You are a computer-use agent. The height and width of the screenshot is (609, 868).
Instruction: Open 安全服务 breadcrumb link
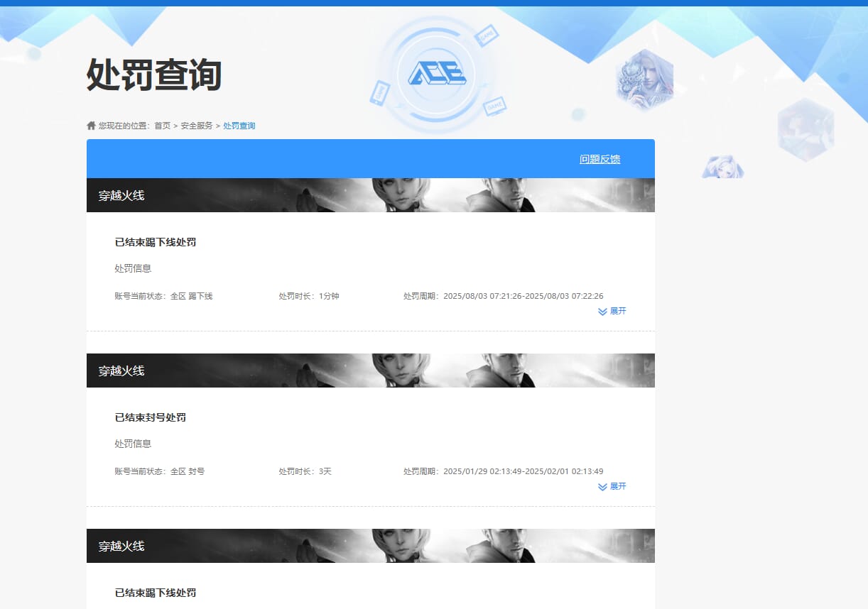197,126
